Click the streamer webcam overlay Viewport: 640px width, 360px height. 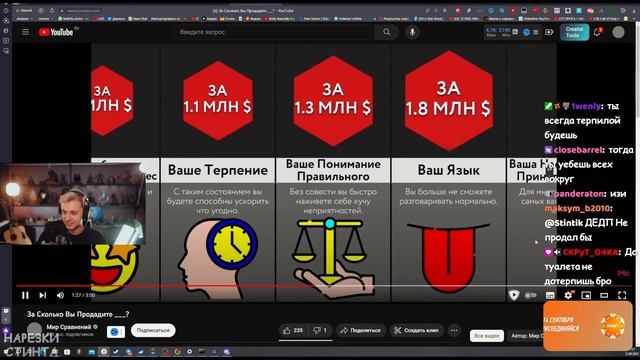click(x=73, y=203)
